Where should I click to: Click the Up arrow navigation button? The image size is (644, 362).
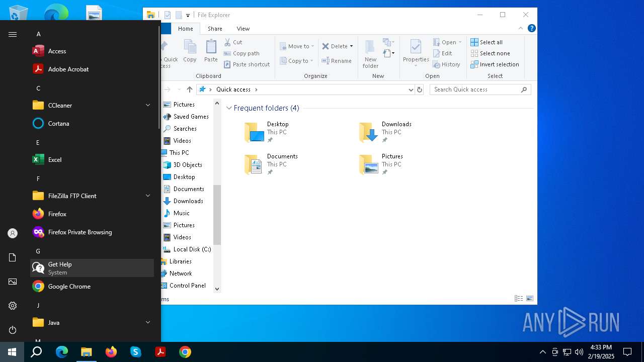(x=189, y=89)
